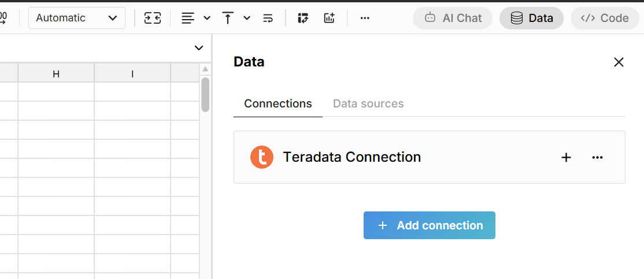Viewport: 644px width, 279px height.
Task: Open the toolbar more options ellipsis
Action: (x=365, y=18)
